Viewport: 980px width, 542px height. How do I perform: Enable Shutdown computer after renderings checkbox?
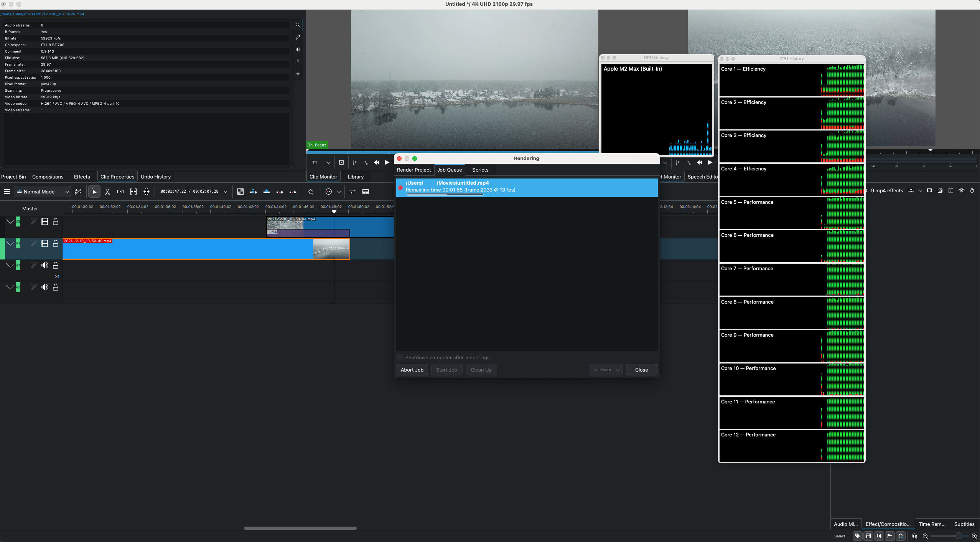pos(400,357)
